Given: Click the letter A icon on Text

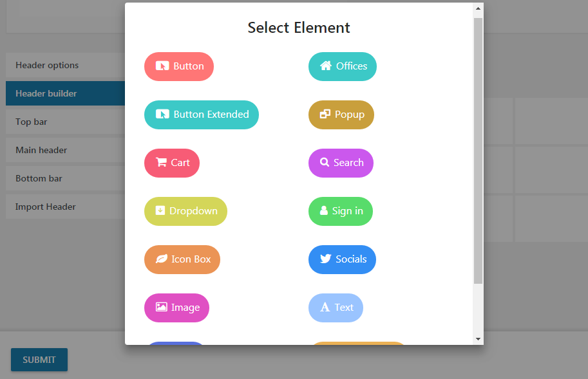Looking at the screenshot, I should [x=325, y=308].
